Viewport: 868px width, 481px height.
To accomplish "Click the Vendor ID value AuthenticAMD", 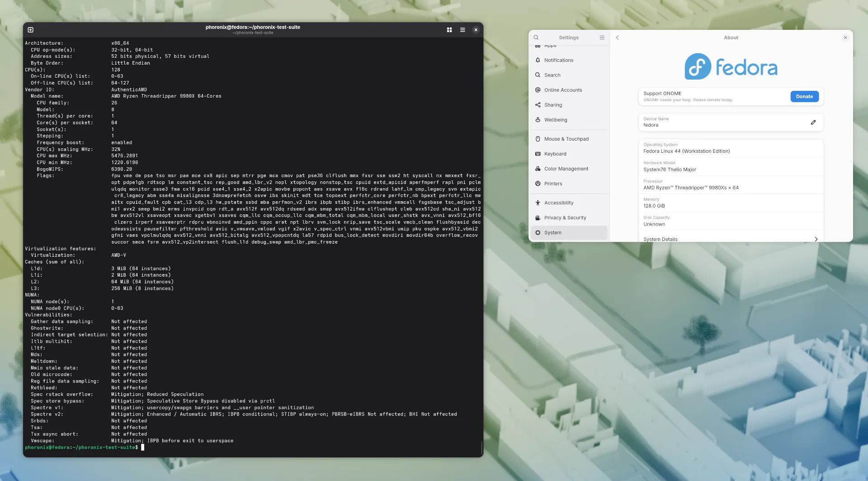I will (x=129, y=90).
